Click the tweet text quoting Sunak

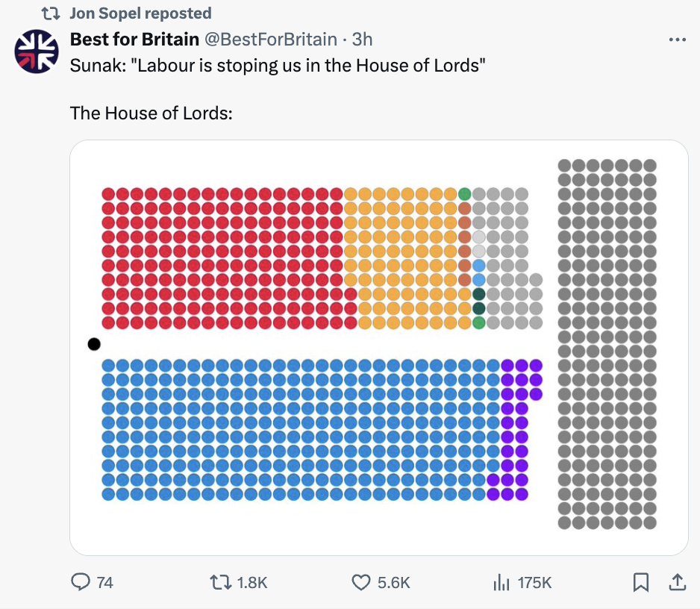point(278,65)
